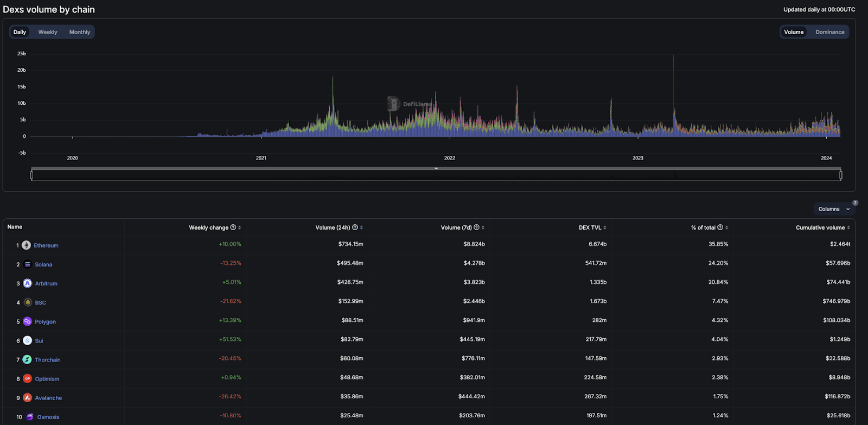Click the % of total help icon
Screen dimensions: 868x425
click(x=720, y=227)
